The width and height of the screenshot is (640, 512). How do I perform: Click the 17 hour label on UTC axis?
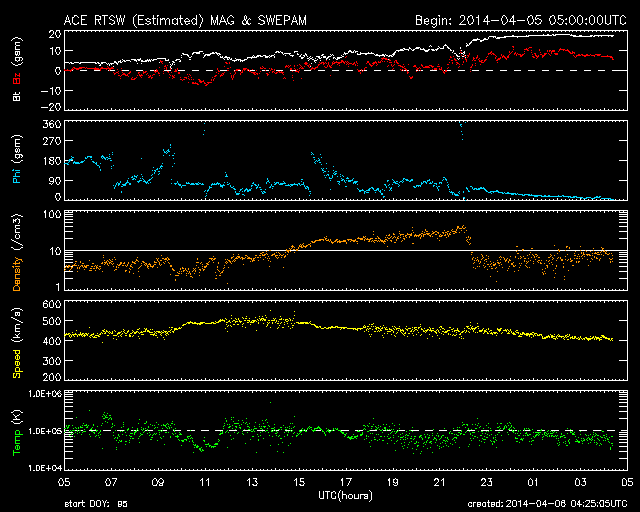346,483
